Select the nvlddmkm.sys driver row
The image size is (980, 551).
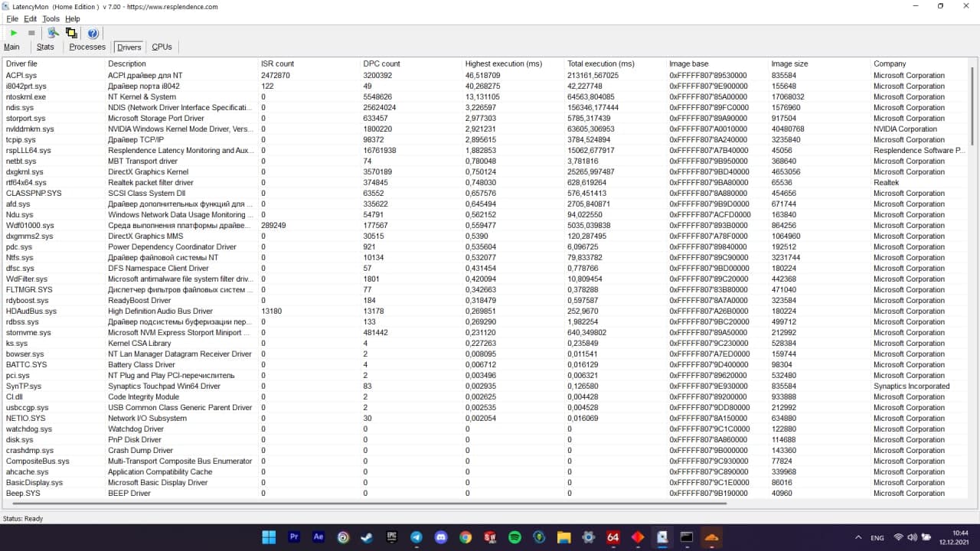pyautogui.click(x=486, y=129)
